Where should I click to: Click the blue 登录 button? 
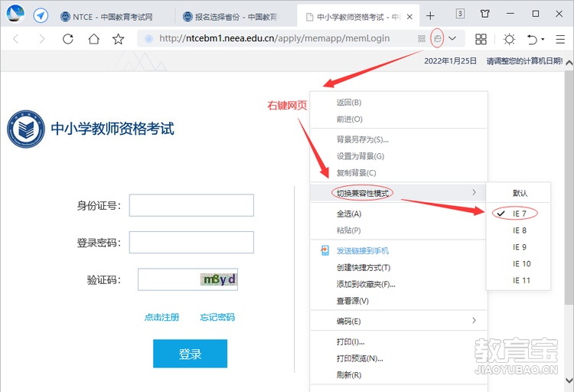pos(190,354)
